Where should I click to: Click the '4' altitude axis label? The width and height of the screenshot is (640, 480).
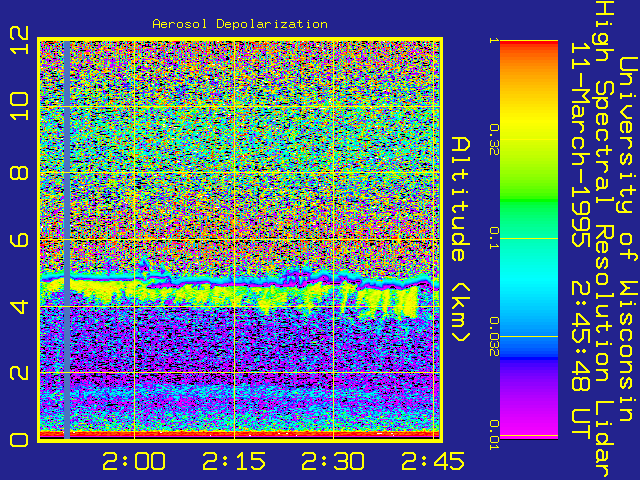tap(19, 306)
